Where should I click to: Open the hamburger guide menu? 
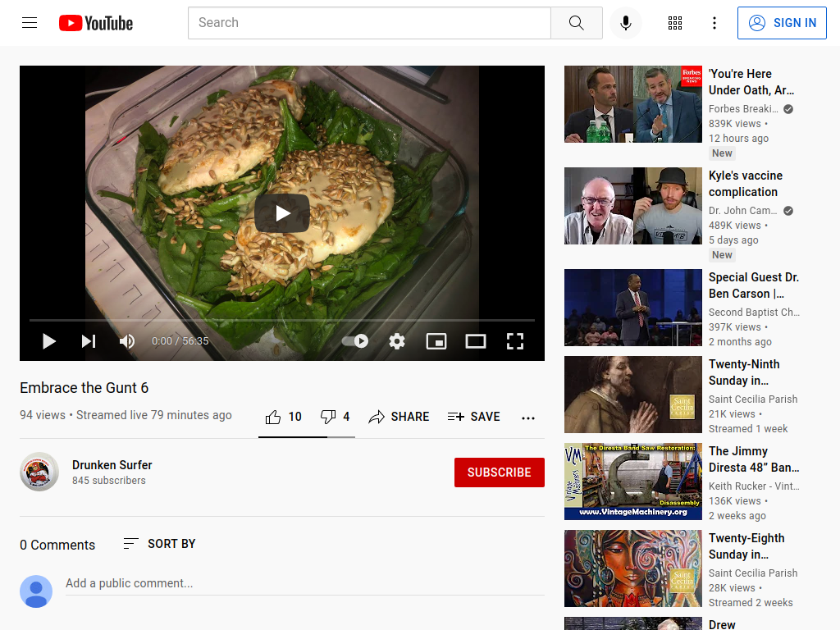(30, 22)
